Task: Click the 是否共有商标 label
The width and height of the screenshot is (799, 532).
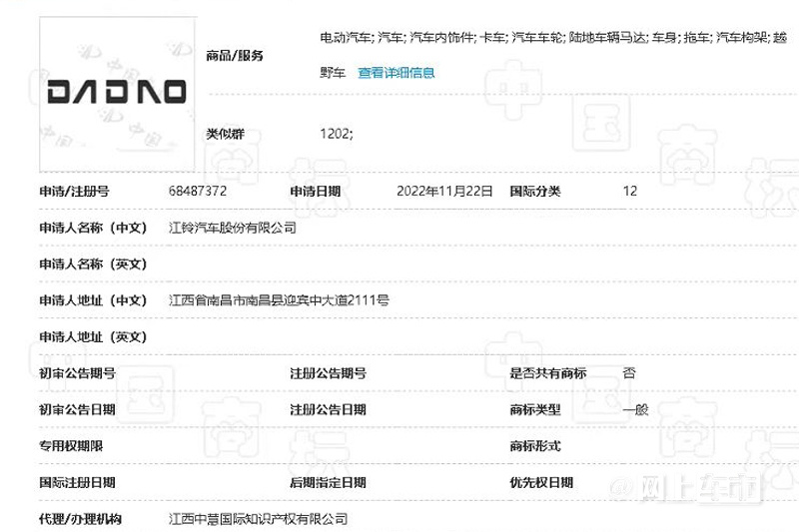Action: pos(548,373)
